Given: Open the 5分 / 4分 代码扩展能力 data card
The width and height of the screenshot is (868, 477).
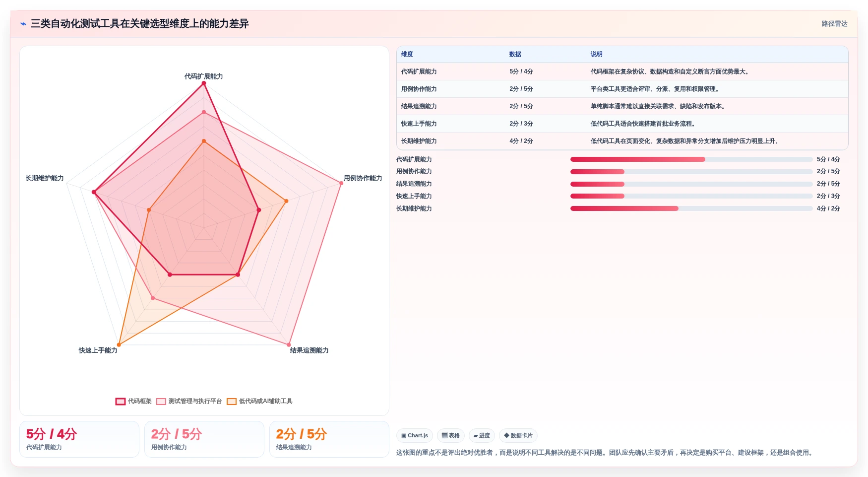Looking at the screenshot, I should pyautogui.click(x=79, y=439).
